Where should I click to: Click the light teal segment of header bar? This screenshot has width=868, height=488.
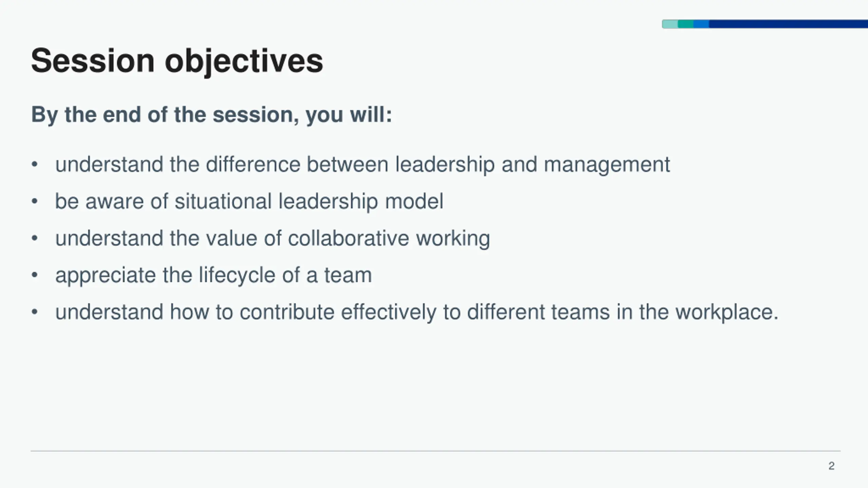click(x=670, y=24)
